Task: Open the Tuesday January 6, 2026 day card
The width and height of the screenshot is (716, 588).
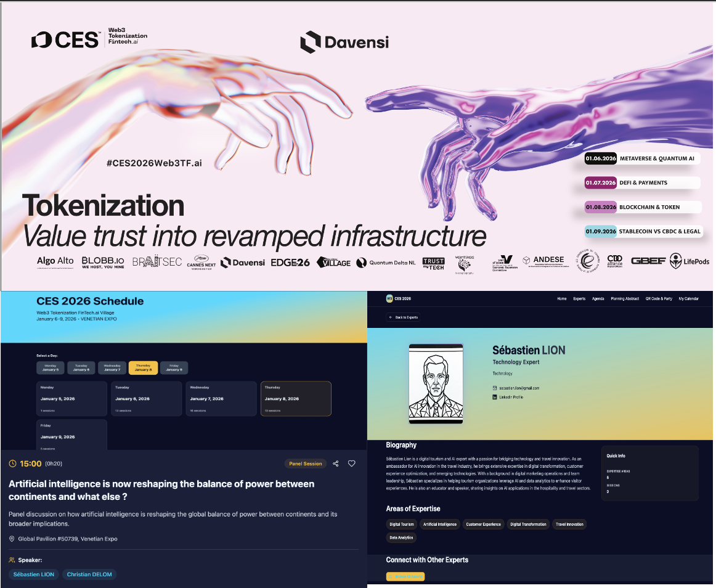Action: click(147, 398)
